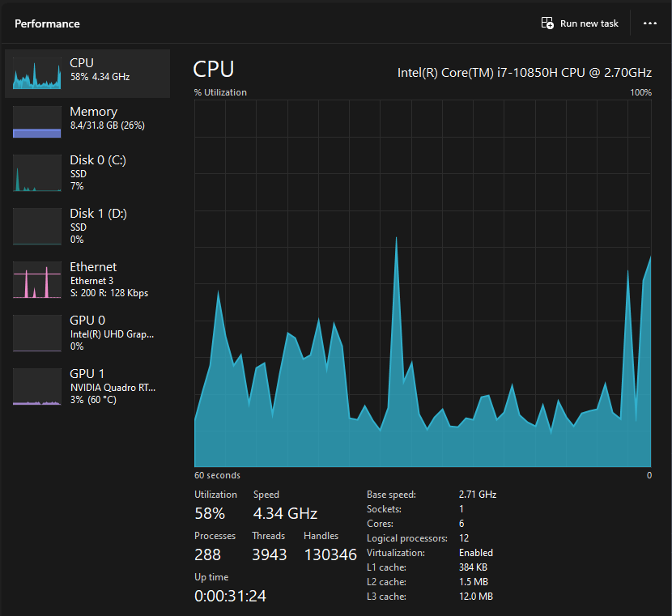Click the 4.34 GHz speed value
The height and width of the screenshot is (616, 672).
pos(285,513)
